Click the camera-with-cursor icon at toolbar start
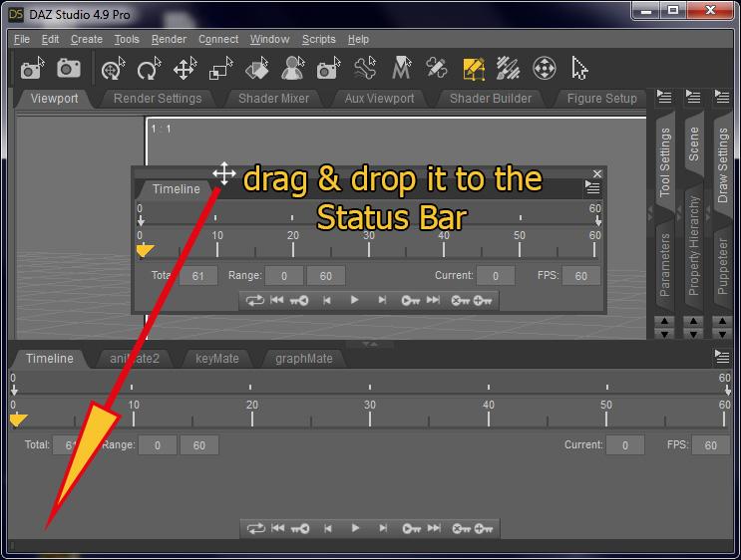 click(32, 69)
